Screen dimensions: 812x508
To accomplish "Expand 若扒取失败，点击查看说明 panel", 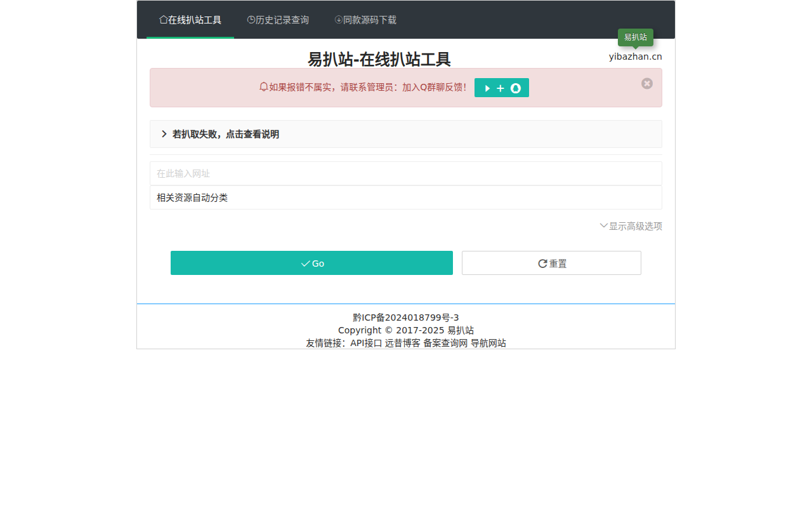I will (x=406, y=134).
